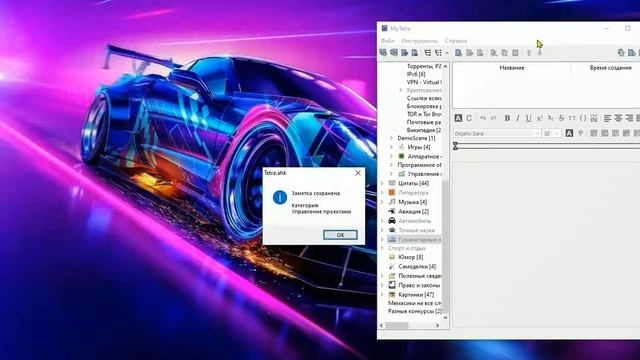Apply code formatting with braces icon
The height and width of the screenshot is (360, 640).
click(x=583, y=118)
